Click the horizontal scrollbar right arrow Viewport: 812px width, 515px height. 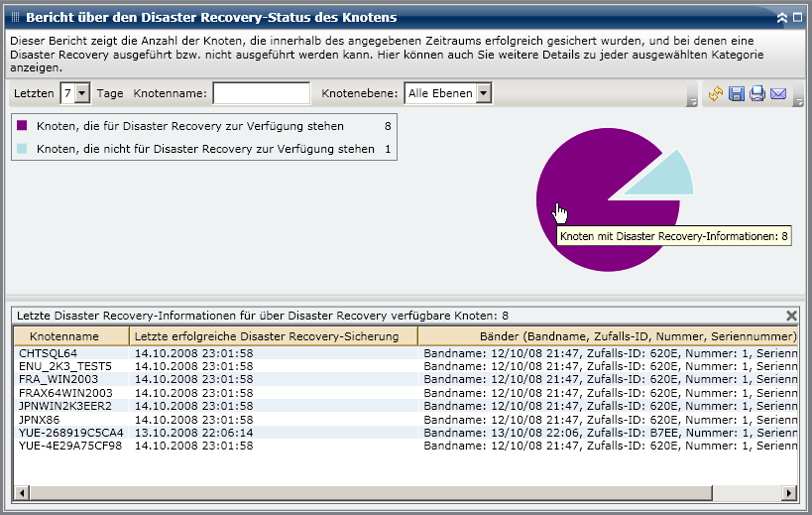[789, 493]
